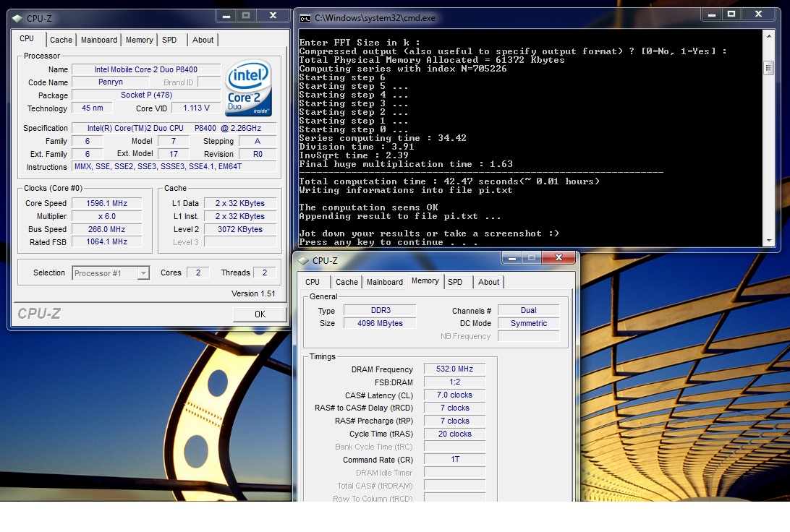Click the Intel Core 2 Duo logo
Image resolution: width=790 pixels, height=532 pixels.
[x=249, y=89]
